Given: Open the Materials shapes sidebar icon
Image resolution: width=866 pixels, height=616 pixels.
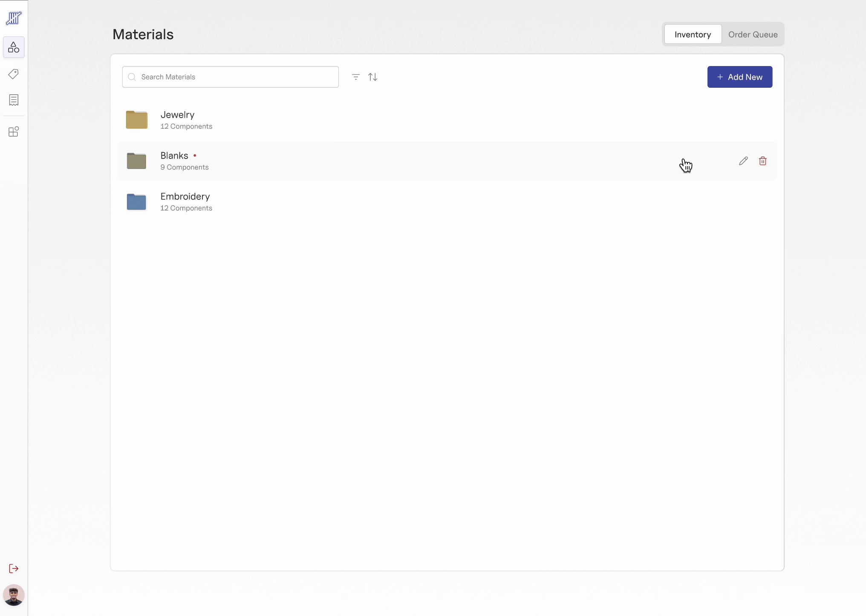Looking at the screenshot, I should [14, 47].
